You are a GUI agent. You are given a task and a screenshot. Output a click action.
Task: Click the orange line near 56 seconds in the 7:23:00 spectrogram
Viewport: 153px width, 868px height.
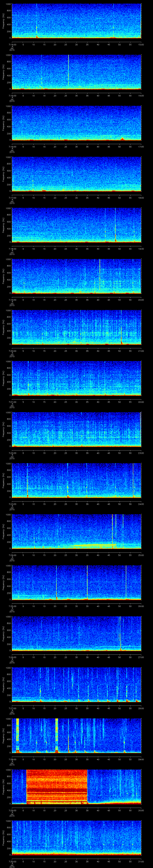[133, 480]
